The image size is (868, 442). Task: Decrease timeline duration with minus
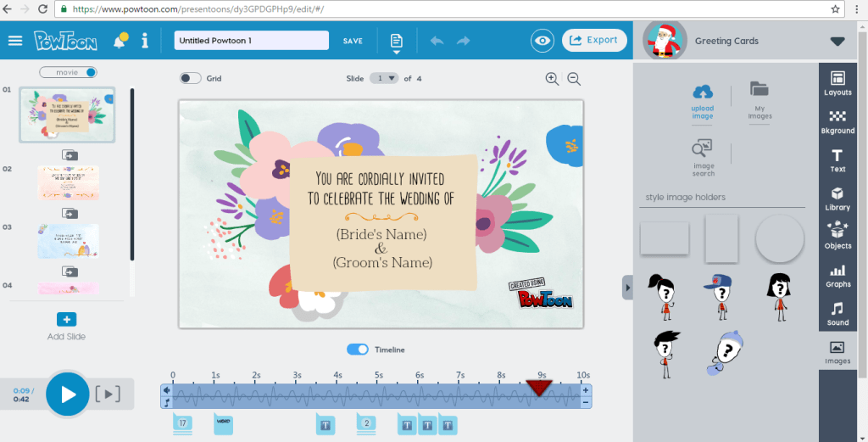pyautogui.click(x=586, y=403)
